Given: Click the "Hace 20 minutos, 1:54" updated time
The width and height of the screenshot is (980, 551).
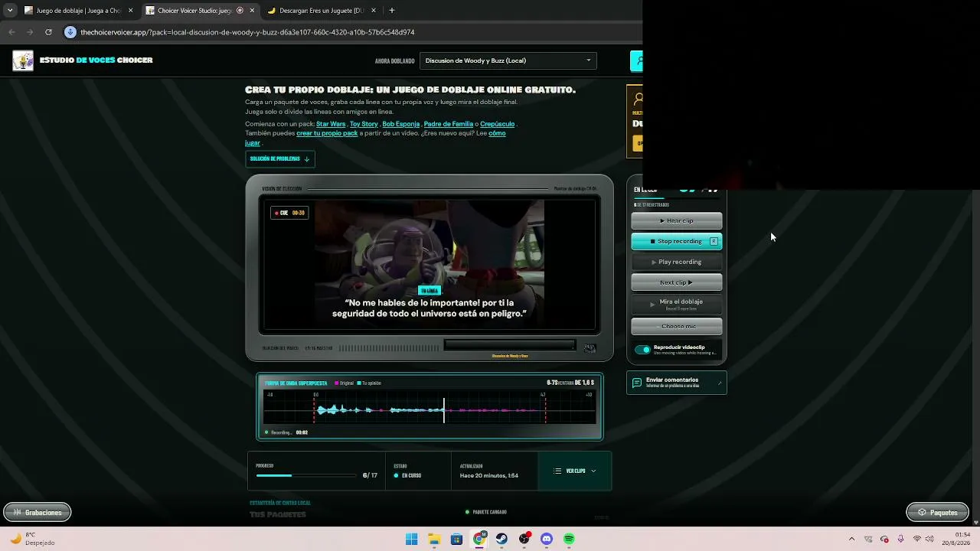Looking at the screenshot, I should point(489,476).
